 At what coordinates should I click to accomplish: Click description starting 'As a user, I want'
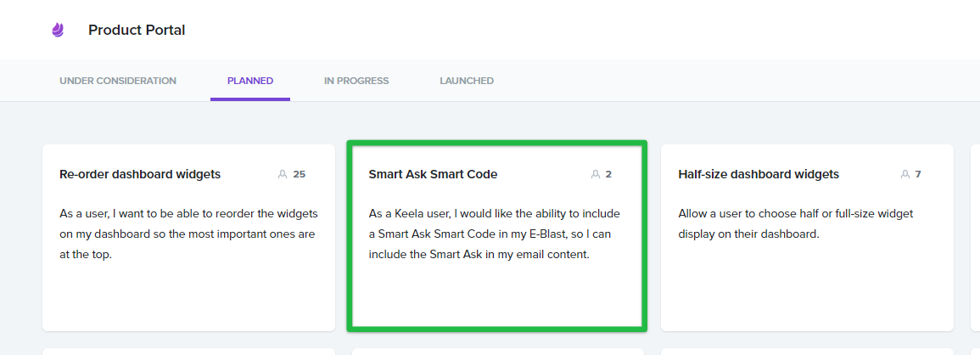click(188, 234)
